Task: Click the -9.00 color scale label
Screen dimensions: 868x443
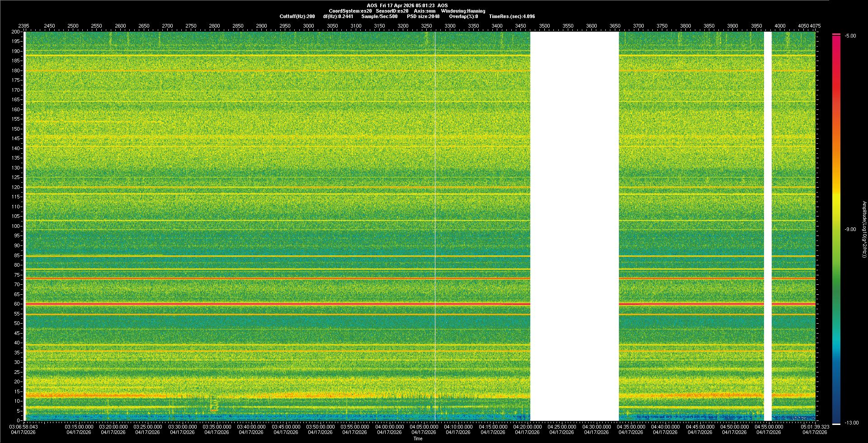Action: (850, 229)
